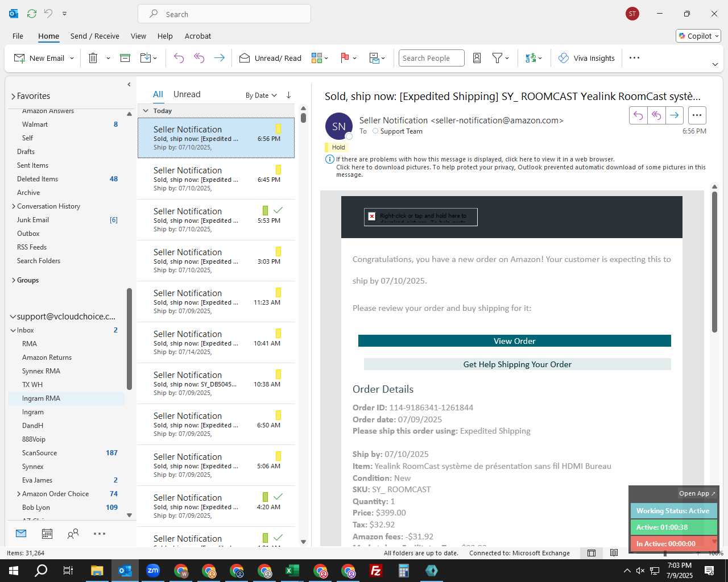
Task: Expand the ribbon display options chevron
Action: pos(715,64)
